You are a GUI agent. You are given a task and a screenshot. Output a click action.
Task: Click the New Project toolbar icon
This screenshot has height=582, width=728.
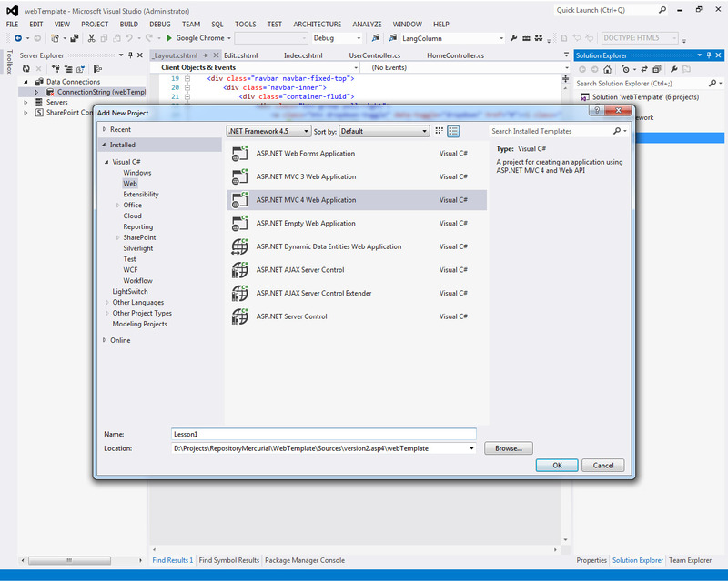click(55, 38)
